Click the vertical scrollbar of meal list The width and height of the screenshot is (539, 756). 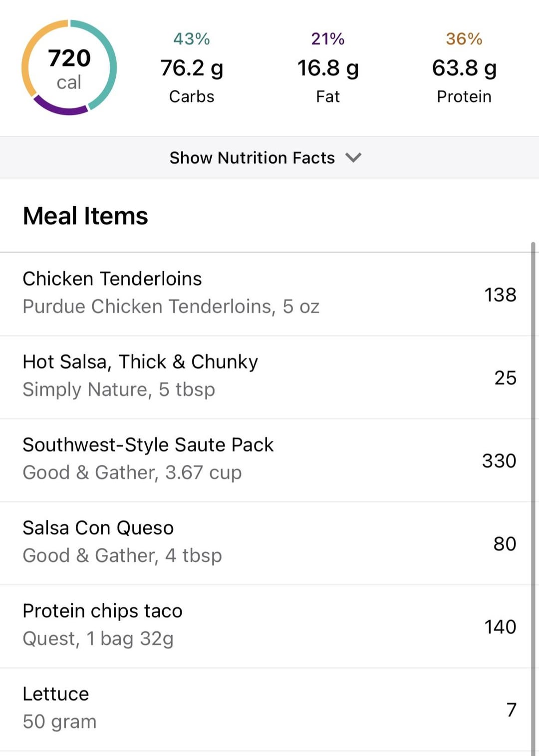[x=534, y=499]
